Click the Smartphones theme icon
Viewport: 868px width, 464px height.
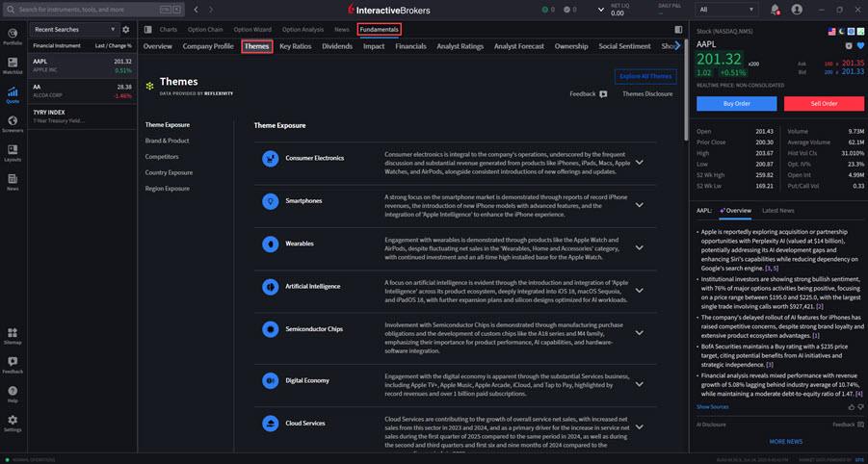pos(270,201)
